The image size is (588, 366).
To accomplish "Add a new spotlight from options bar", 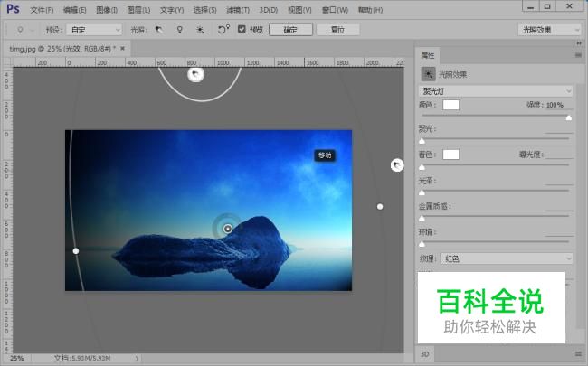I will pos(158,30).
